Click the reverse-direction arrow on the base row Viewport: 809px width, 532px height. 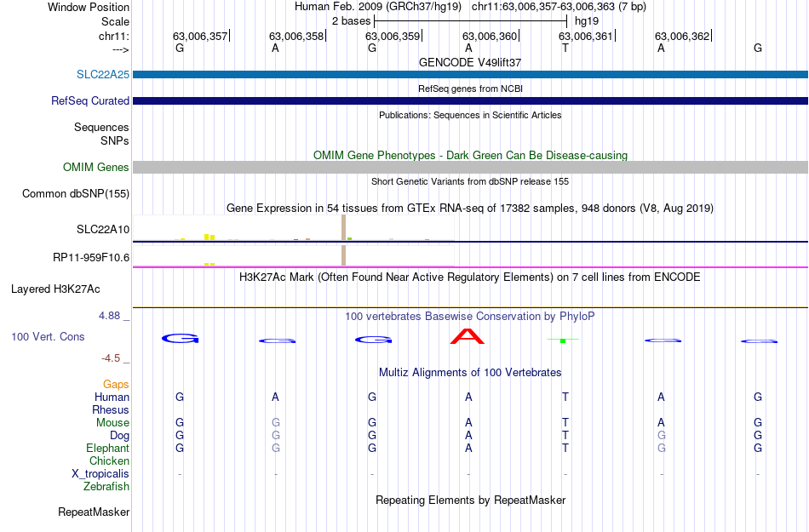(x=120, y=49)
